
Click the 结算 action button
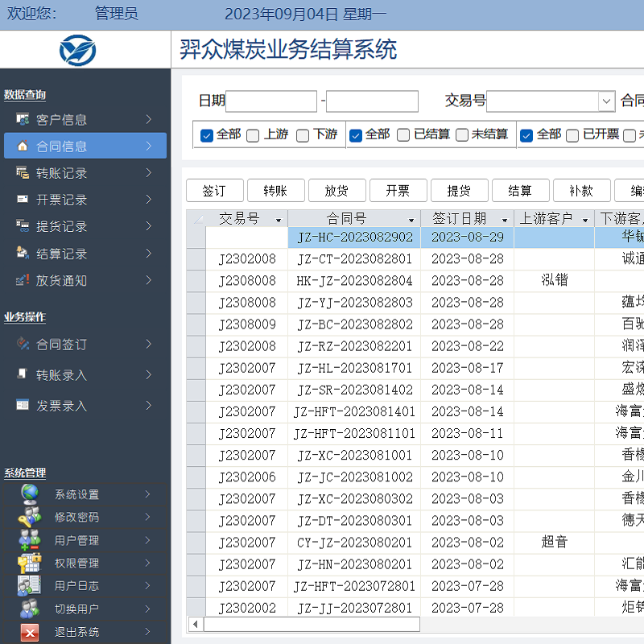[x=520, y=190]
